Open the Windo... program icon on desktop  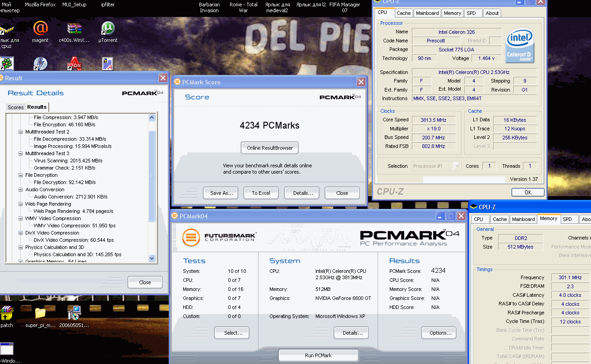pos(7,349)
